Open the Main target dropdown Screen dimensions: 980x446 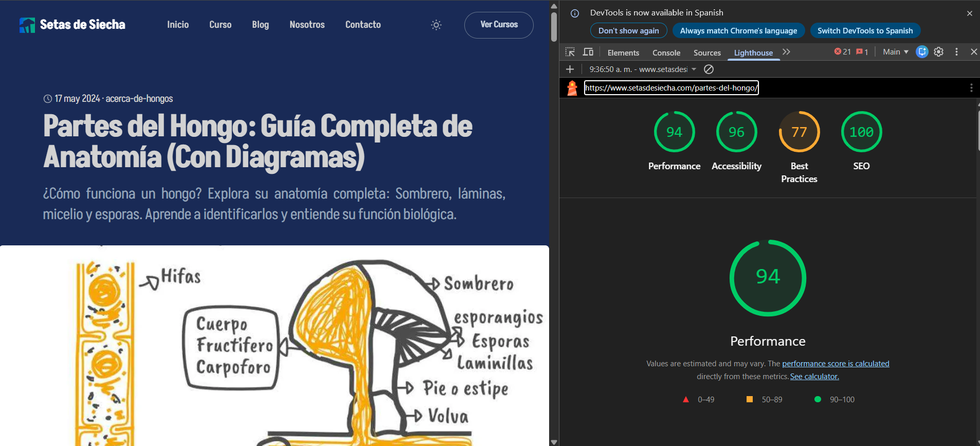pyautogui.click(x=896, y=52)
